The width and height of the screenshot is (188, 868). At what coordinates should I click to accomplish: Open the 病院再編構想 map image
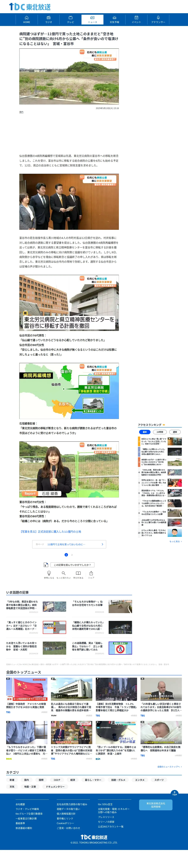point(69,391)
